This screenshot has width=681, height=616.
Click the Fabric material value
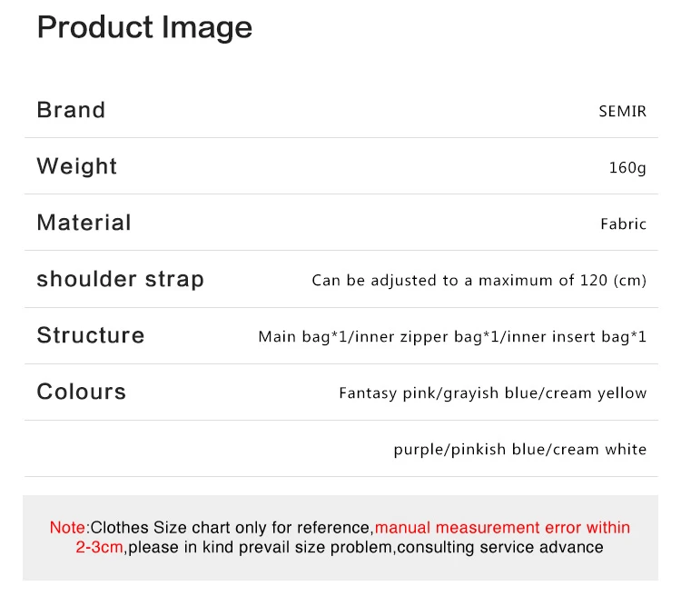coord(623,224)
